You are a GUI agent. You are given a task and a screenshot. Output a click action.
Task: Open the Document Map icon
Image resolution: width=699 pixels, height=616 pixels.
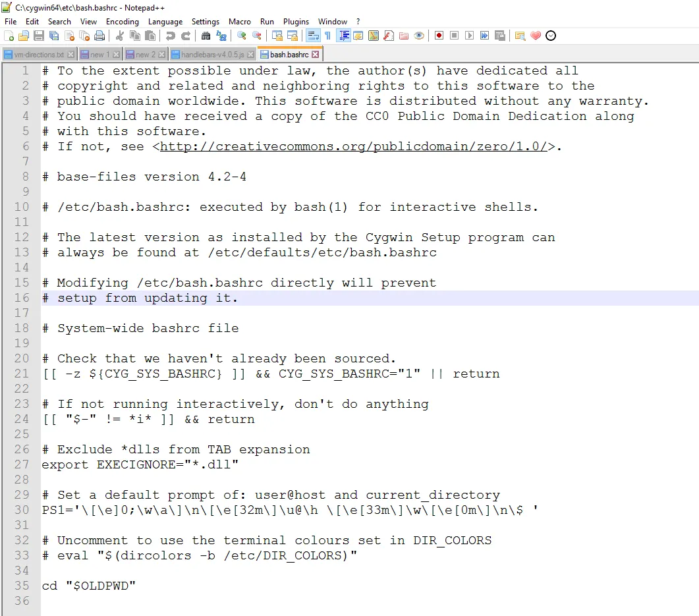[373, 36]
